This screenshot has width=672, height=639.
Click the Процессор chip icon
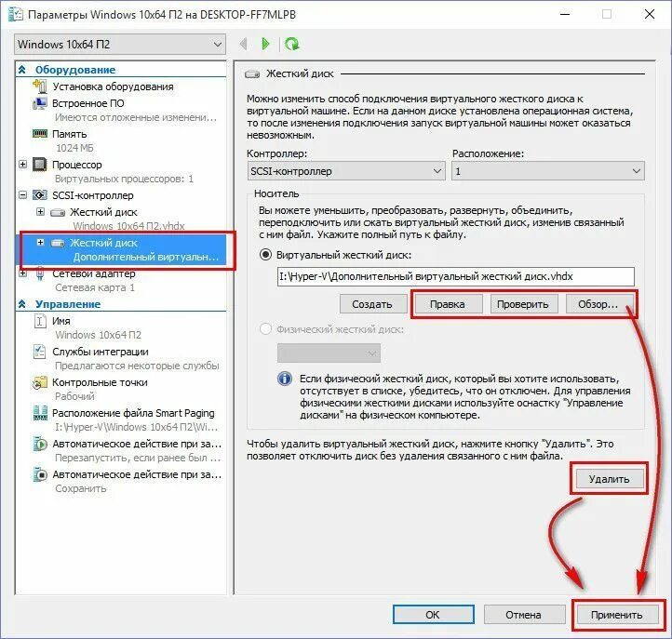pos(40,165)
